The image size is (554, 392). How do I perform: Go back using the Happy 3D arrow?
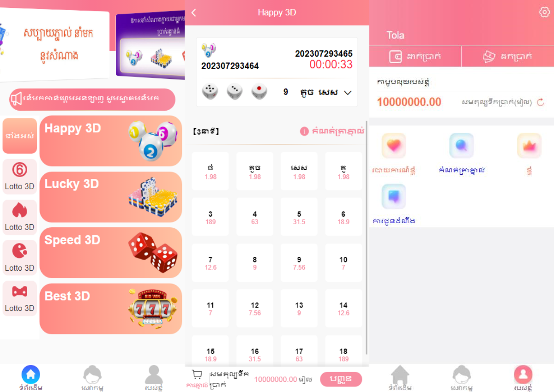(x=193, y=13)
